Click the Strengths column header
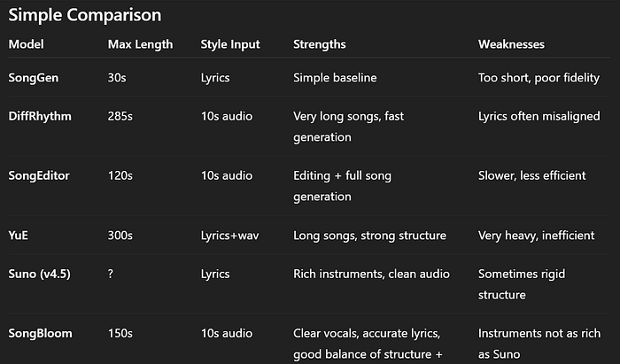The height and width of the screenshot is (364, 620). [320, 44]
